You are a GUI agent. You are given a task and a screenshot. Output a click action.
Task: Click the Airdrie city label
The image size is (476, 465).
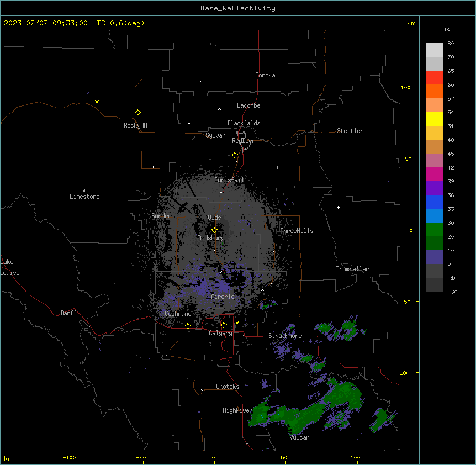(x=223, y=297)
